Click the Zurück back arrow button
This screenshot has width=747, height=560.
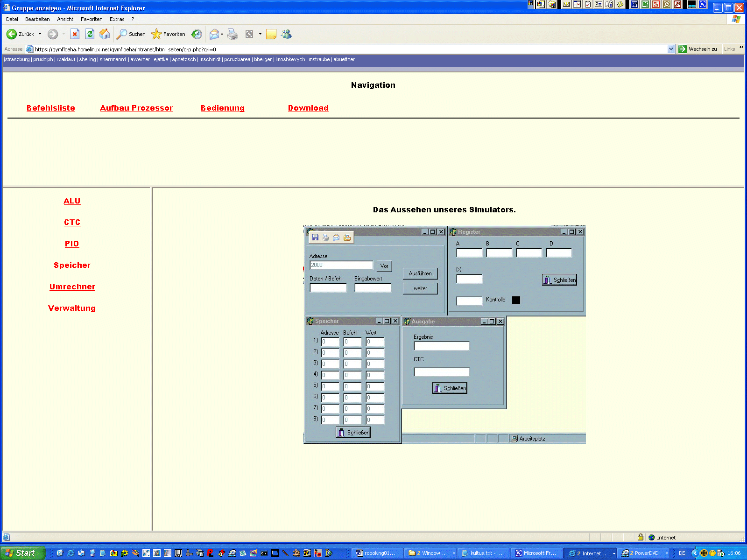pos(20,34)
